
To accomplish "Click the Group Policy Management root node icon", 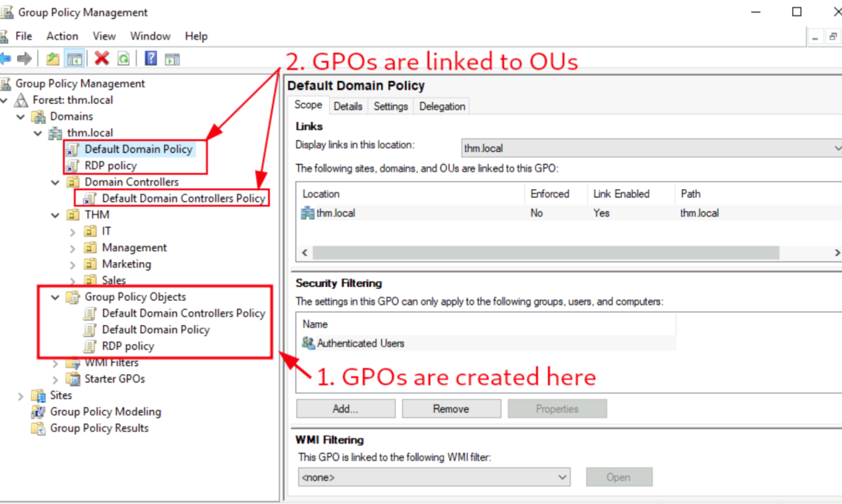I will [6, 84].
